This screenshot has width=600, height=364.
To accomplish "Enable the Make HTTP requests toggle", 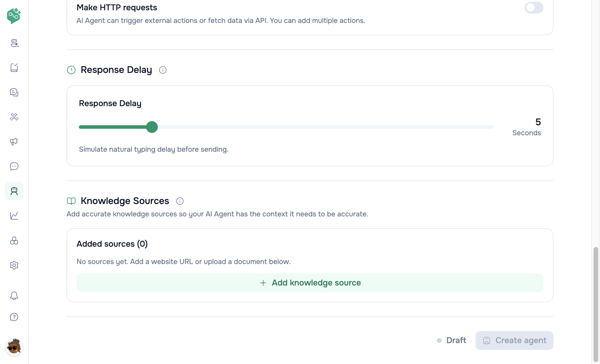I will (x=534, y=8).
